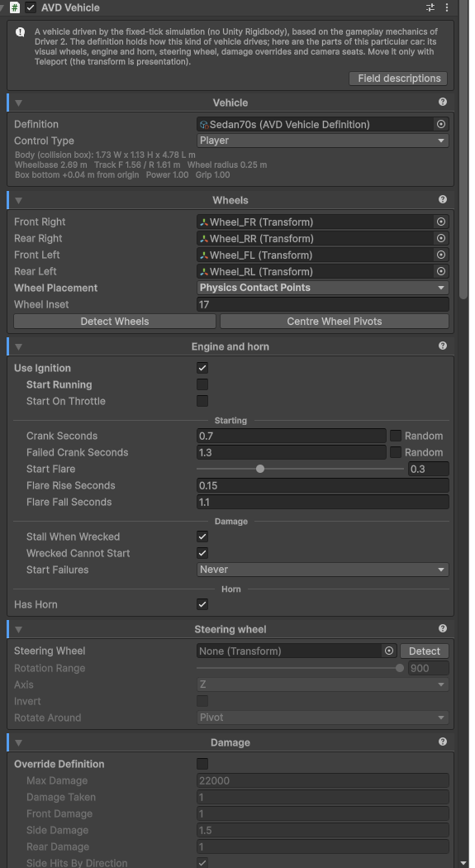Viewport: 475px width, 868px height.
Task: Click Failed Crank Seconds value field
Action: coord(292,452)
